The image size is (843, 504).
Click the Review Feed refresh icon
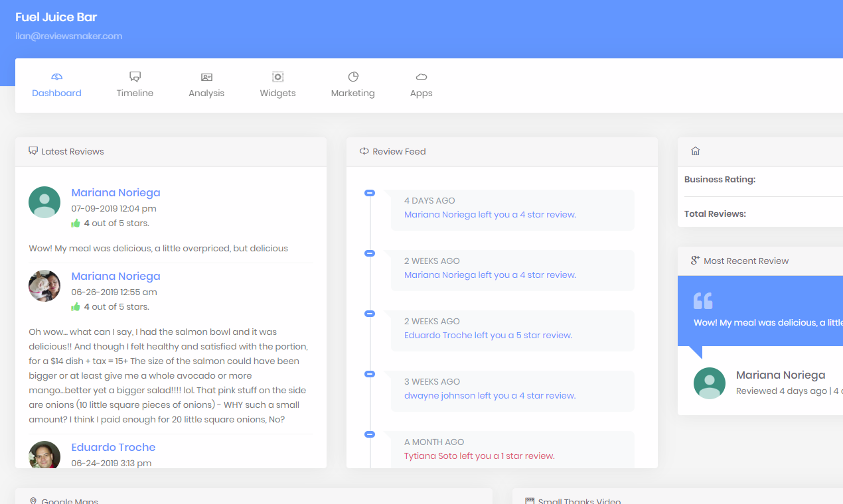pyautogui.click(x=364, y=151)
